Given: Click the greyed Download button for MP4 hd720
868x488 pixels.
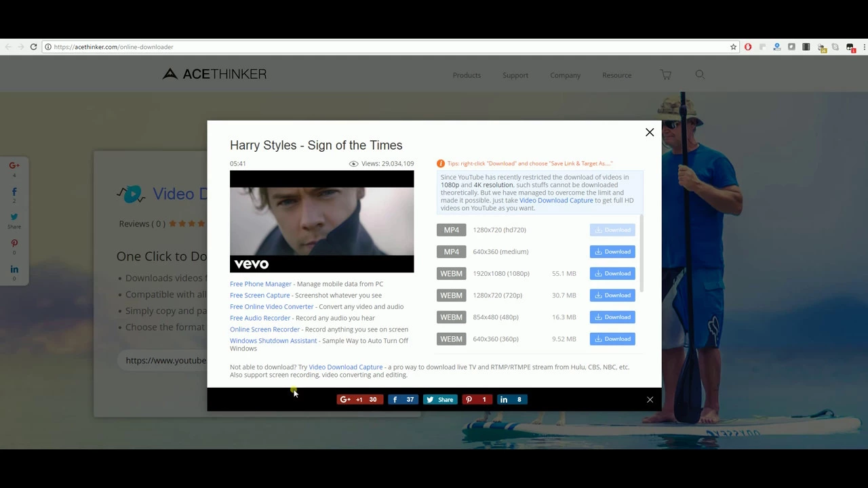Looking at the screenshot, I should [612, 230].
